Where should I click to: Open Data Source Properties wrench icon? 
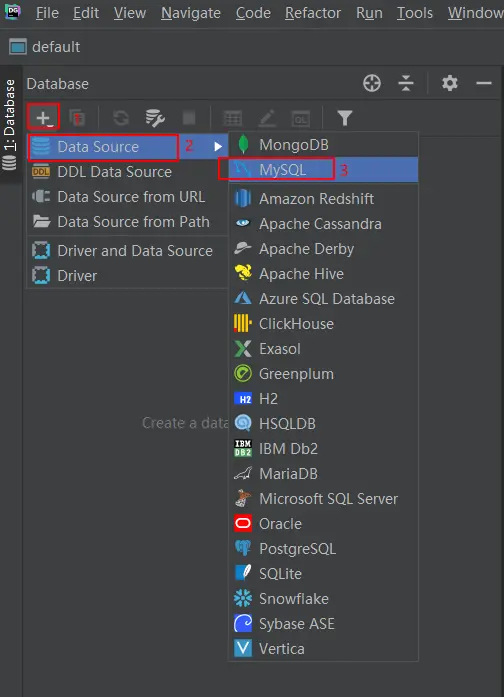pyautogui.click(x=155, y=118)
